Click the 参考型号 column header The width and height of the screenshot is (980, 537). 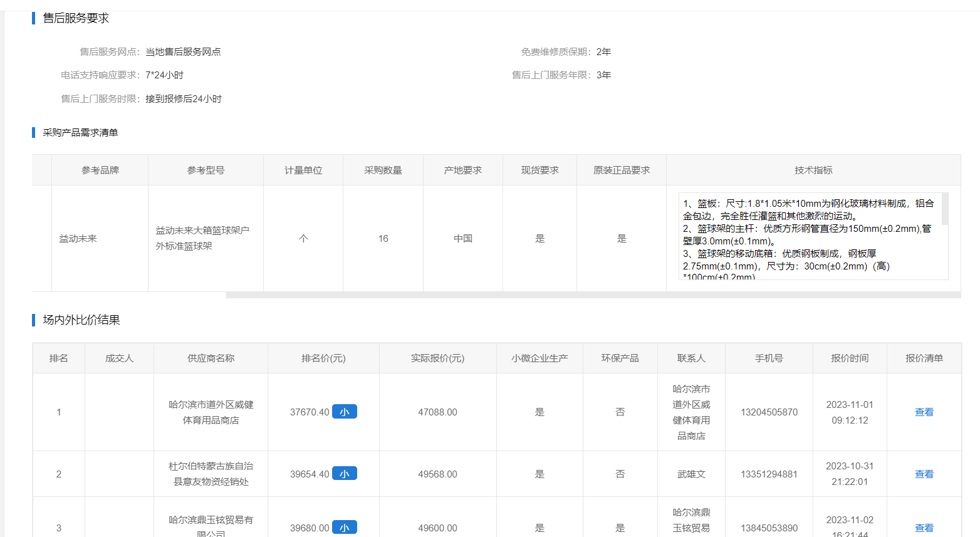pyautogui.click(x=206, y=170)
